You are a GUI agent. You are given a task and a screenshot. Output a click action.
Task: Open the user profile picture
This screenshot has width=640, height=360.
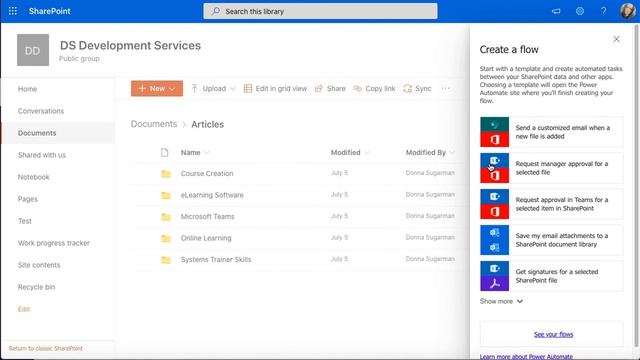coord(627,11)
